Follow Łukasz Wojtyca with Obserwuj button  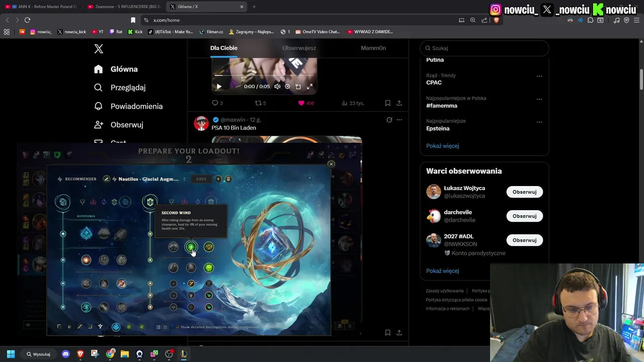click(x=524, y=192)
